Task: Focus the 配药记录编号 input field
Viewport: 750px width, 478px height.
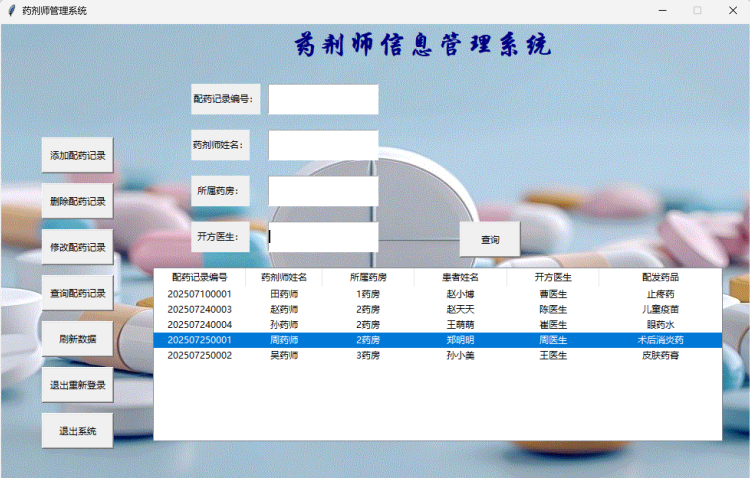Action: (x=323, y=100)
